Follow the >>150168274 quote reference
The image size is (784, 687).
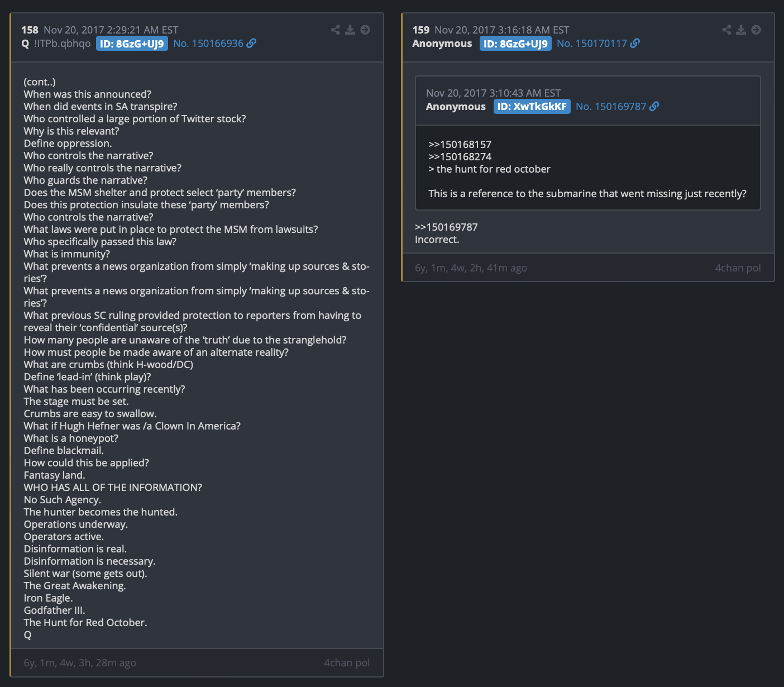[x=460, y=156]
